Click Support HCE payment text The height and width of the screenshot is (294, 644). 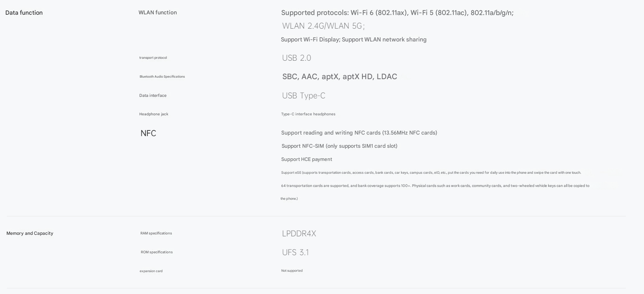click(x=307, y=159)
